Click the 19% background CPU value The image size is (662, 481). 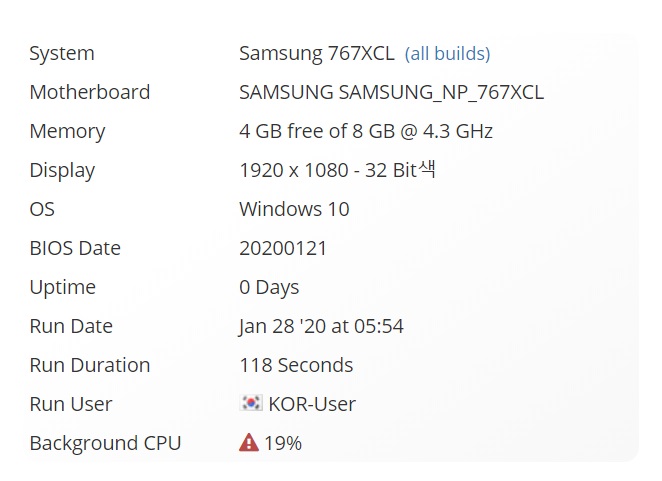click(283, 443)
